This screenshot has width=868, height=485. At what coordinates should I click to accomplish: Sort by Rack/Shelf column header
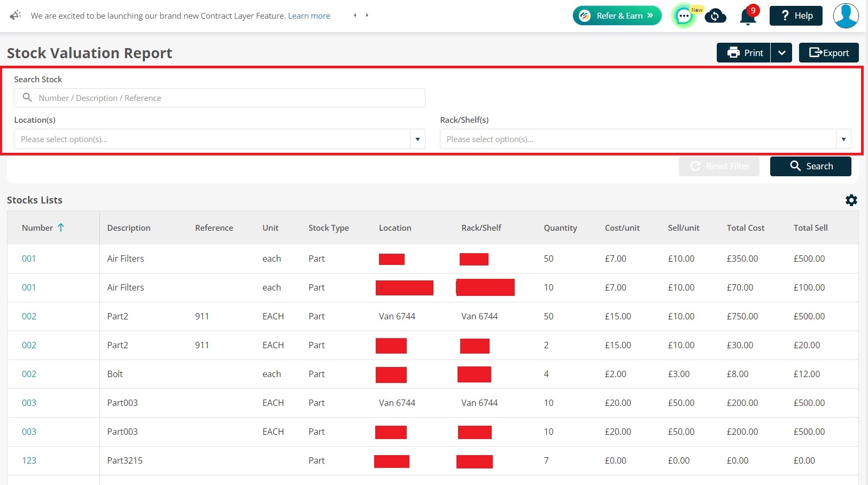point(481,228)
